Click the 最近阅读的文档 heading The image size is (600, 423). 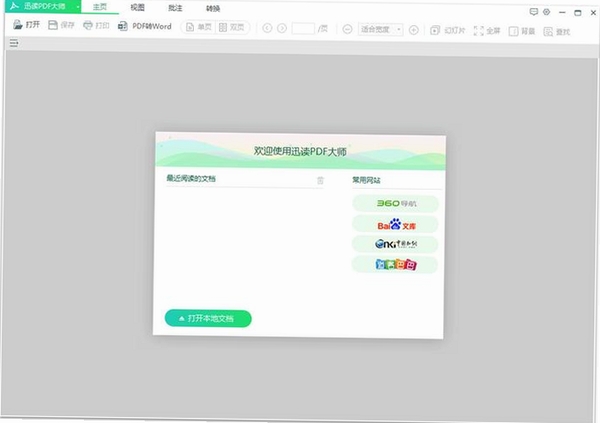point(191,178)
